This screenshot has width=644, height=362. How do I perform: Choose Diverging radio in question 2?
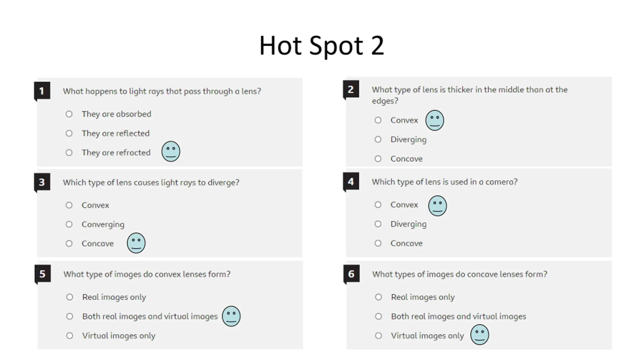[x=378, y=140]
